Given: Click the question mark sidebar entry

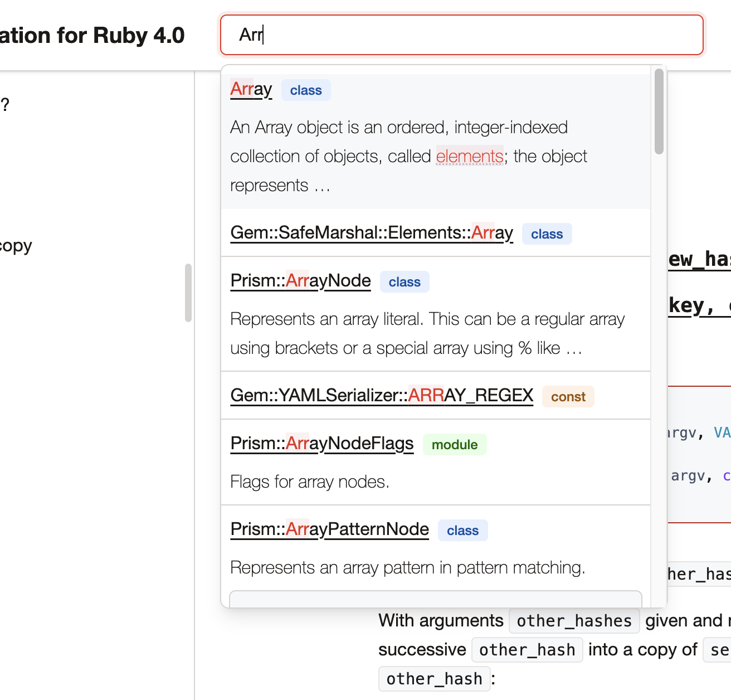Looking at the screenshot, I should (4, 103).
